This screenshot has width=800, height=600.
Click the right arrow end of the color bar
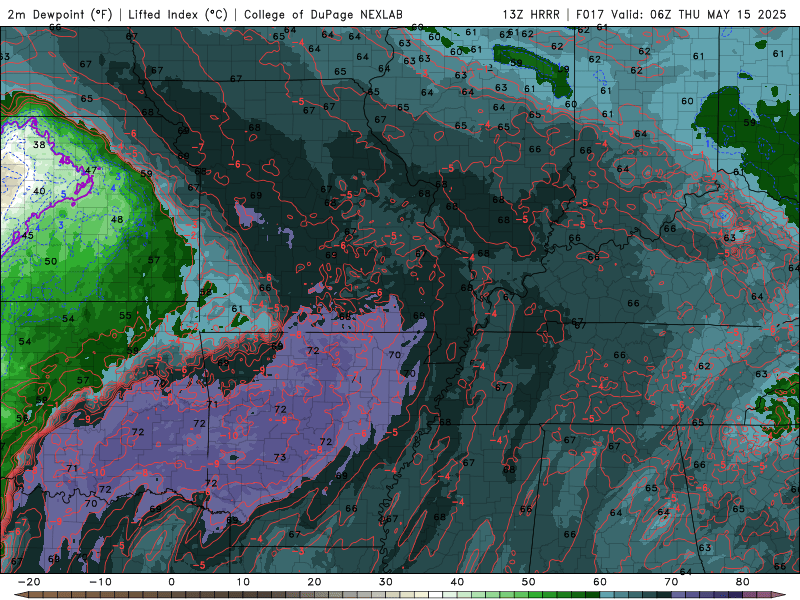(781, 595)
